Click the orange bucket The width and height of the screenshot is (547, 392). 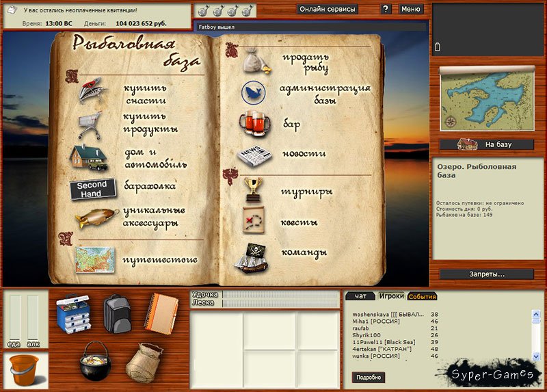(24, 370)
